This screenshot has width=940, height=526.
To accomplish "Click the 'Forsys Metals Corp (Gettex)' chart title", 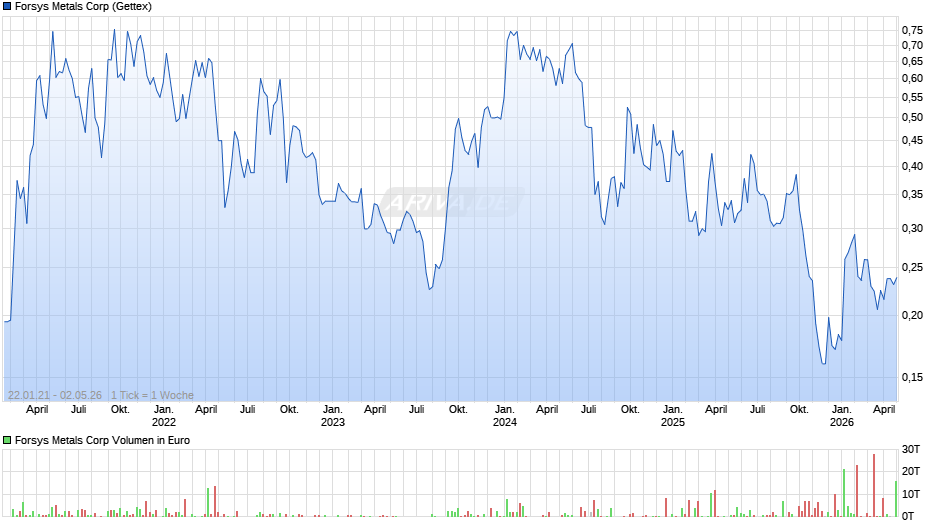I will [83, 7].
